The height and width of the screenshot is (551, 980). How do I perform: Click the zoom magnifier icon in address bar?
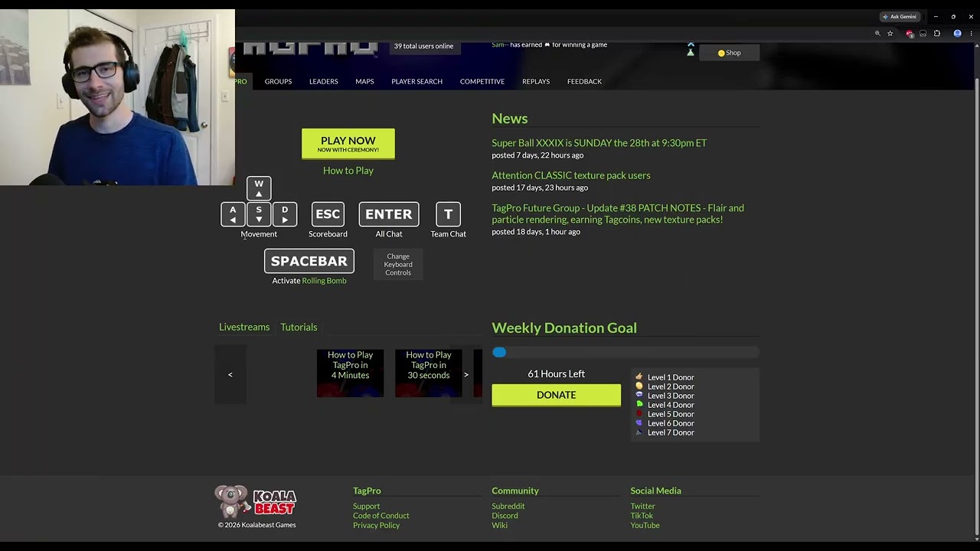(x=877, y=34)
